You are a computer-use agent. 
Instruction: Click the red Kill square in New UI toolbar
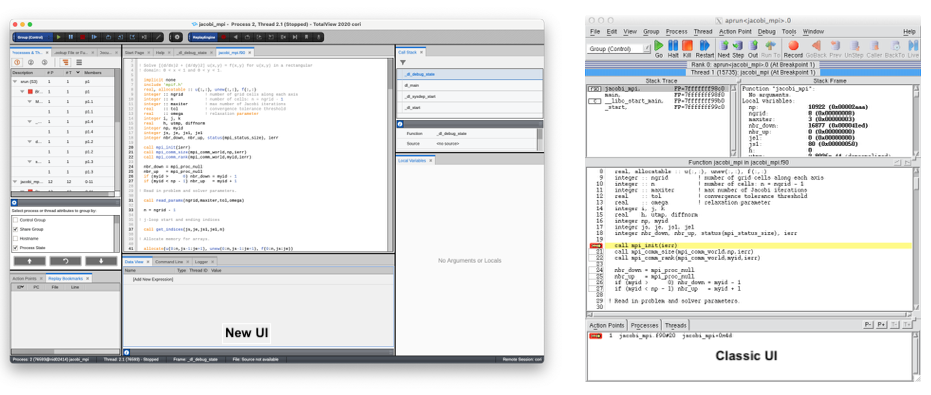coord(83,37)
